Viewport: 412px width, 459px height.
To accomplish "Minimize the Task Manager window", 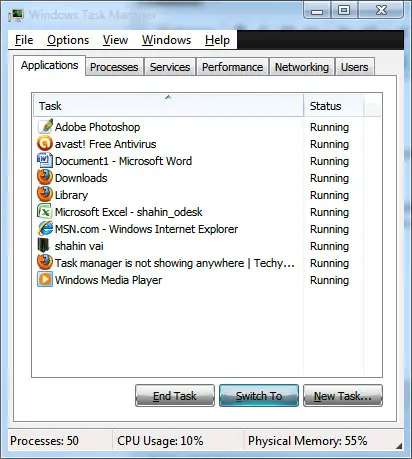I will 317,11.
